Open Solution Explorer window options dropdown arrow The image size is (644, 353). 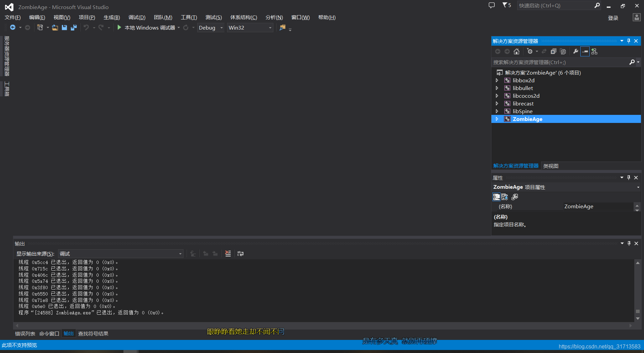click(x=622, y=41)
